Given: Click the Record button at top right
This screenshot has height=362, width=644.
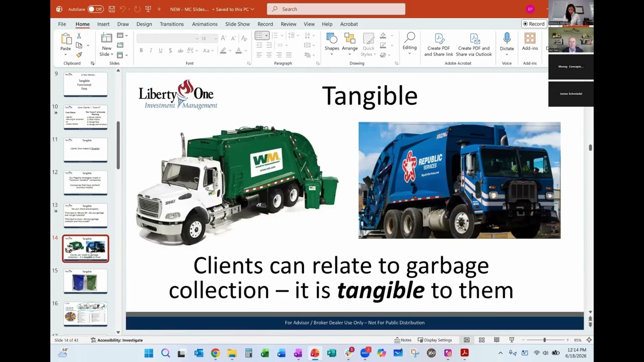Looking at the screenshot, I should click(x=534, y=24).
